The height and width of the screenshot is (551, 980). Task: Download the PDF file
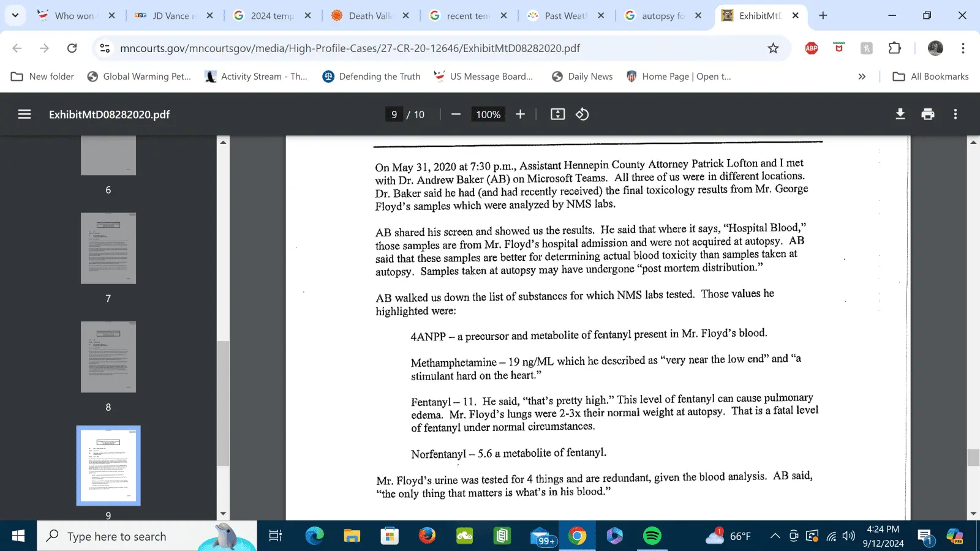coord(900,114)
